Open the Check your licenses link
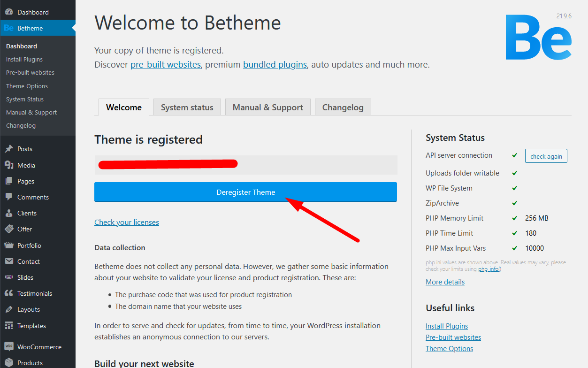This screenshot has height=368, width=588. coord(127,222)
